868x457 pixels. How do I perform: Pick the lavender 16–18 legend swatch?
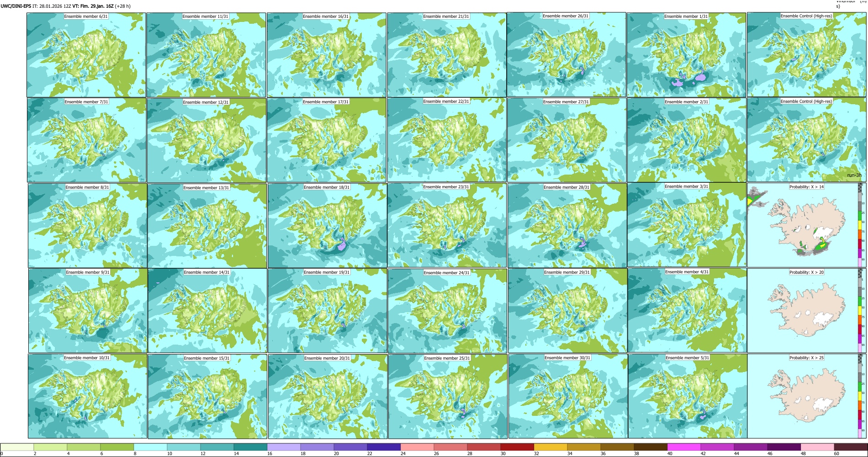[284, 447]
